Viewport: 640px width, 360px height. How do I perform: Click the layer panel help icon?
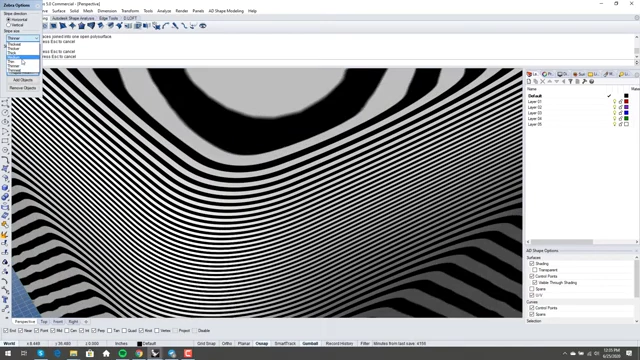coord(591,82)
